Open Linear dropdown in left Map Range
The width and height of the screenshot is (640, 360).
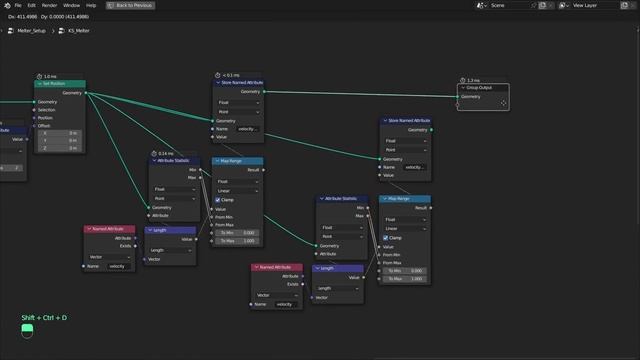pyautogui.click(x=238, y=191)
